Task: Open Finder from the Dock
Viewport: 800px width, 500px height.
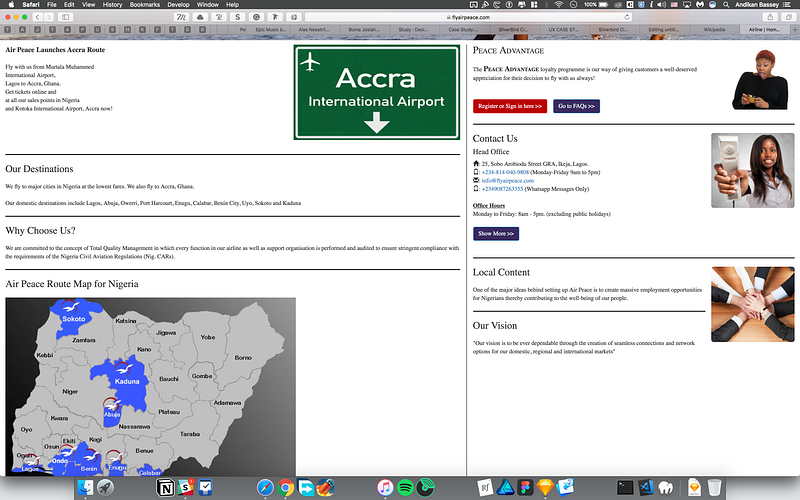Action: (85, 488)
